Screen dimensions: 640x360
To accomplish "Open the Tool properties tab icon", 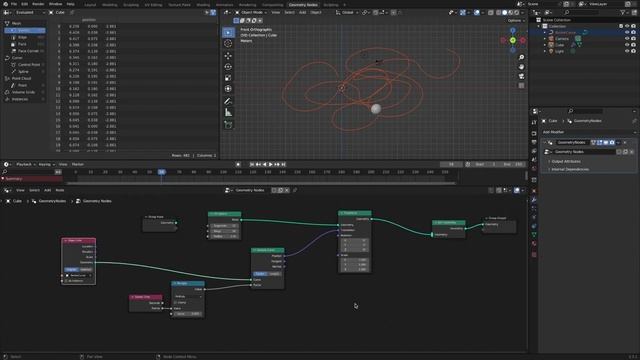I will tap(534, 122).
